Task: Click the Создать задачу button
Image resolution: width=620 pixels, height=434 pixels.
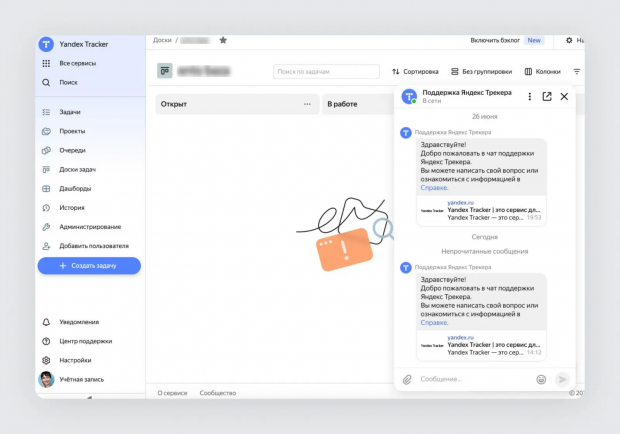Action: 89,266
